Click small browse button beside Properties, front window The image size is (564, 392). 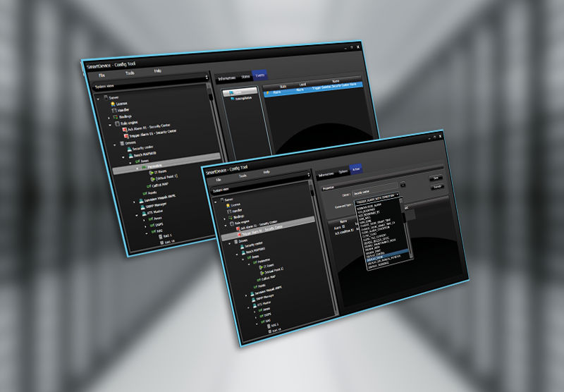tap(403, 185)
